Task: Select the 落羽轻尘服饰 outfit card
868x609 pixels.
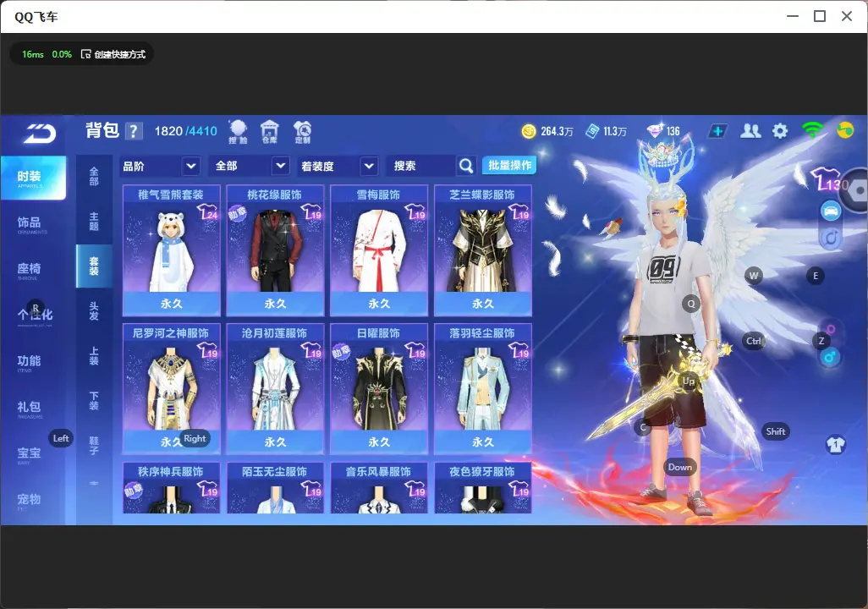Action: (483, 388)
